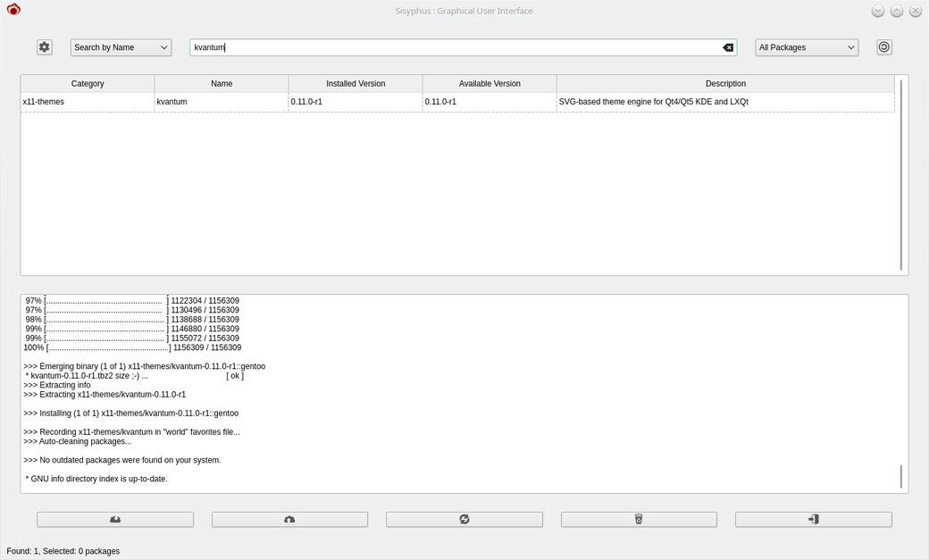The height and width of the screenshot is (560, 929).
Task: Click the SVG-based theme engine description cell
Action: pos(725,102)
